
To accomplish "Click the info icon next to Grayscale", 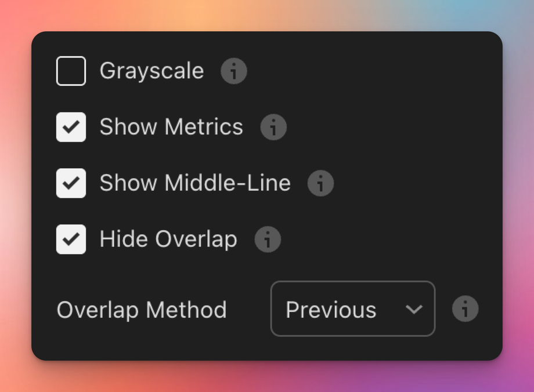I will (x=234, y=71).
